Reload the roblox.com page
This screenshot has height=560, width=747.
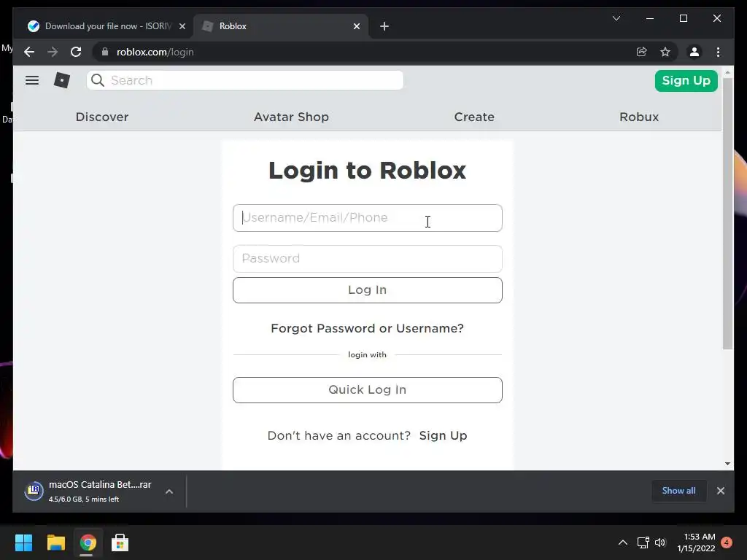click(76, 52)
